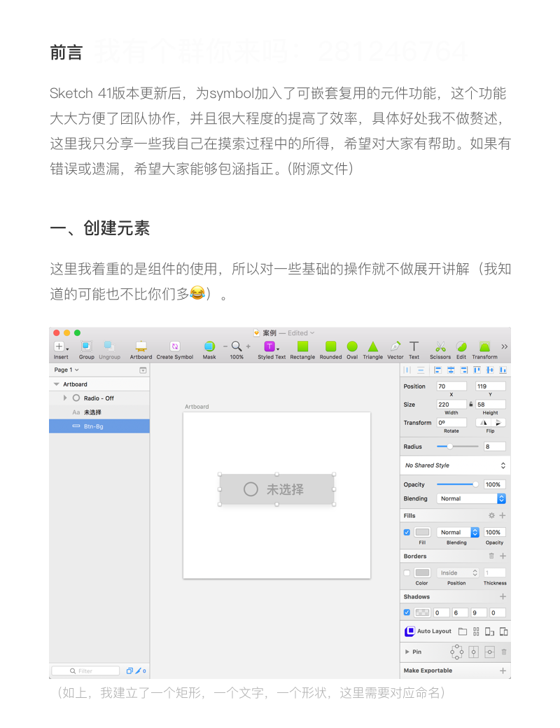Select the Vector pen tool
Screen dimensions: 560x728
point(395,346)
